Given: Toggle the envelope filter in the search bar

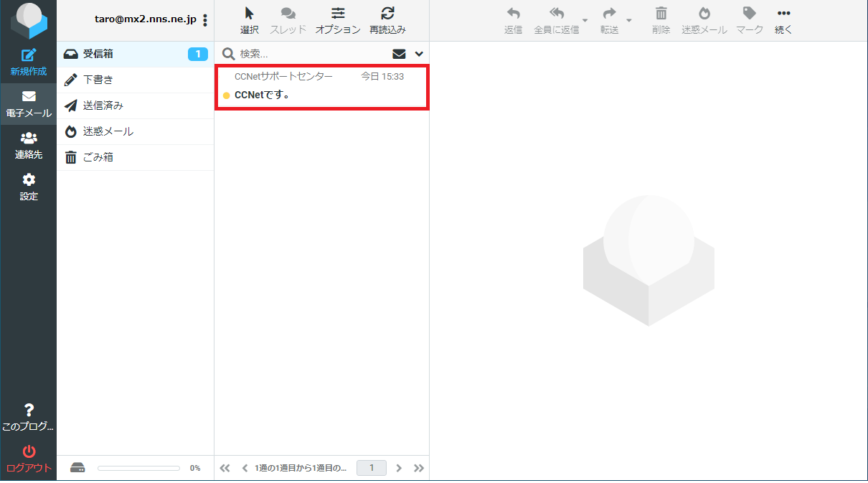Looking at the screenshot, I should [399, 54].
